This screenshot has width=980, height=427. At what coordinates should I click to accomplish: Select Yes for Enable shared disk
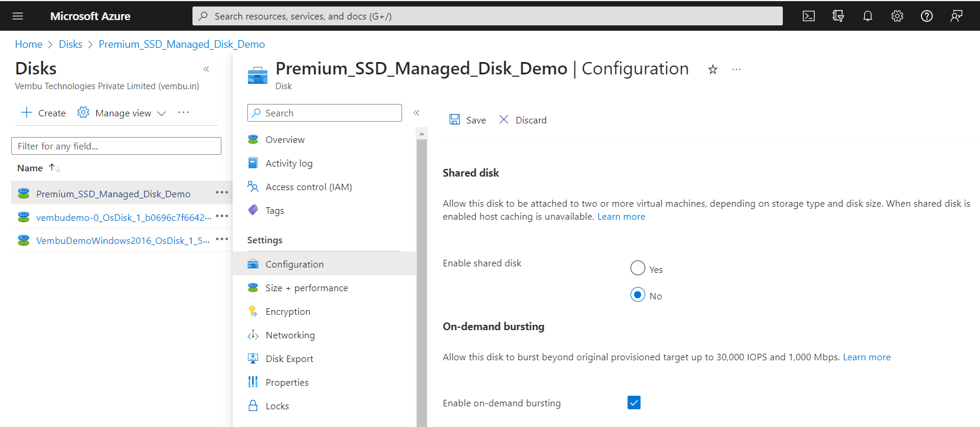(638, 268)
